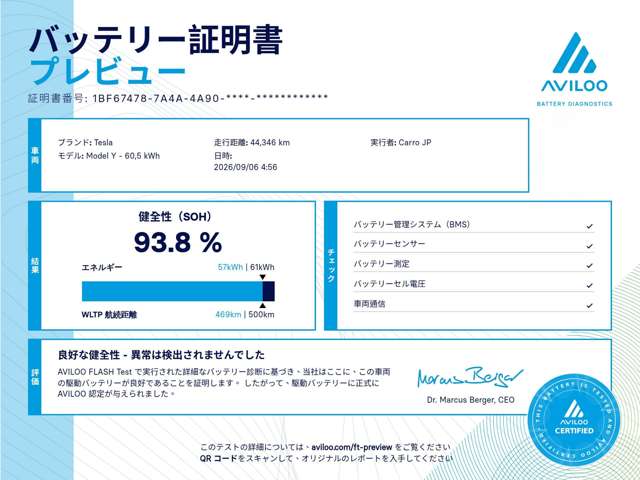Click the バッテリーセル電圧 row label

(389, 284)
